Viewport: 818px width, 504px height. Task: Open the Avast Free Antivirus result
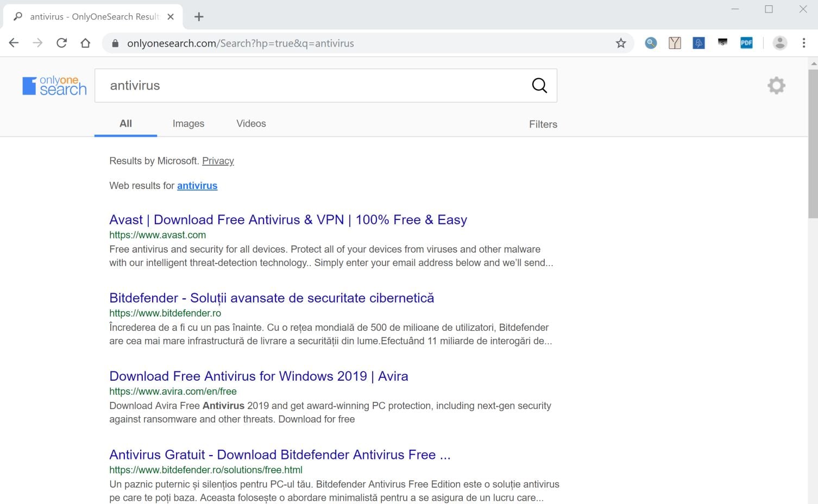tap(288, 220)
